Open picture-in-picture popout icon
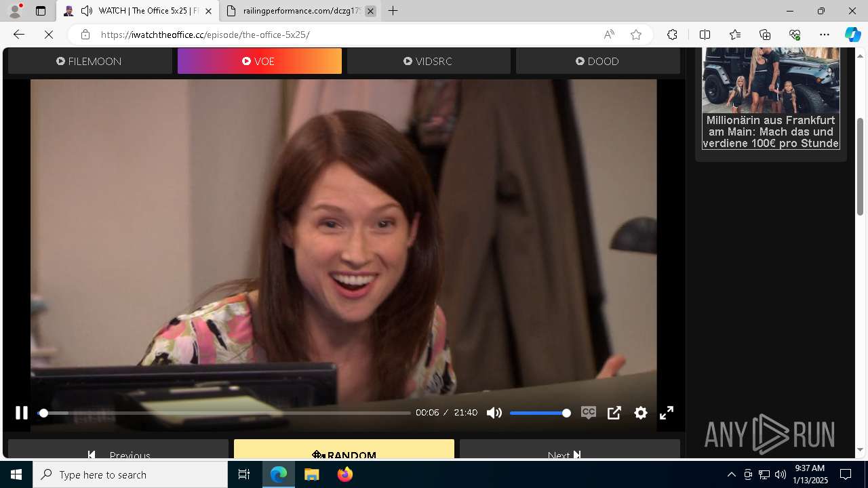The width and height of the screenshot is (868, 488). 614,413
